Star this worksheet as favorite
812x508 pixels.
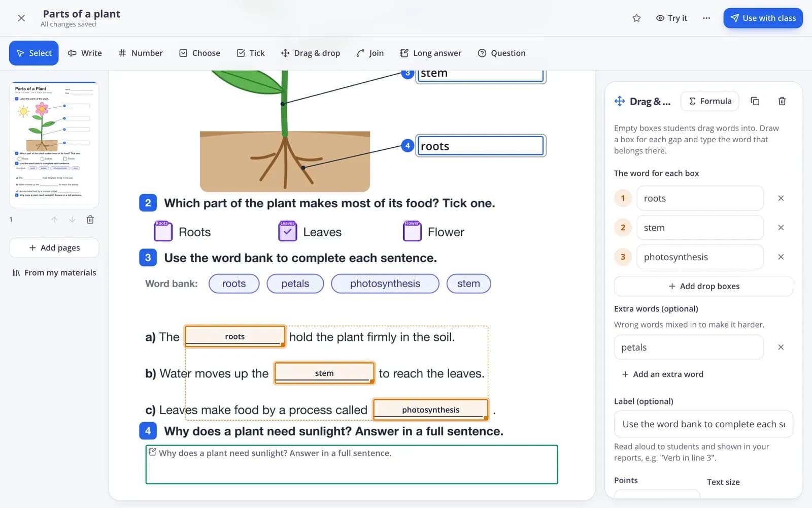[636, 18]
